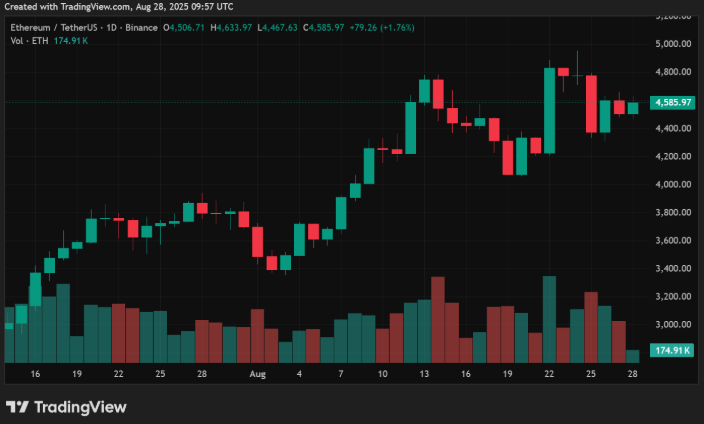The image size is (704, 424).
Task: Click the 3,600.00 price axis label
Action: point(673,240)
